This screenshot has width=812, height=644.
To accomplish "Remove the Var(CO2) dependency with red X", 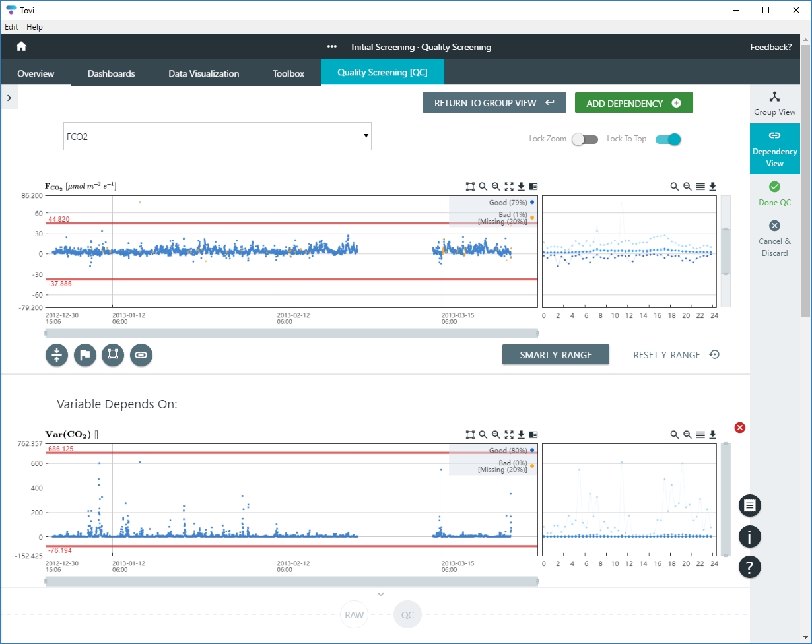I will (740, 428).
